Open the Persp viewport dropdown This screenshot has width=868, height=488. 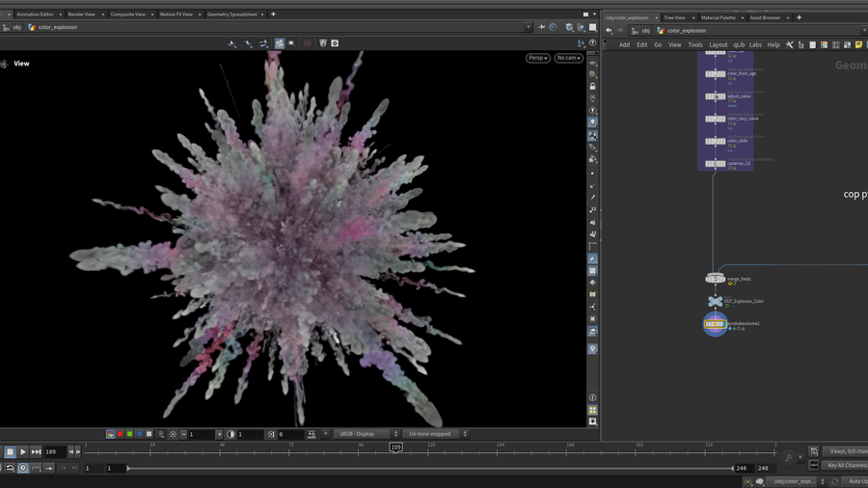point(537,58)
